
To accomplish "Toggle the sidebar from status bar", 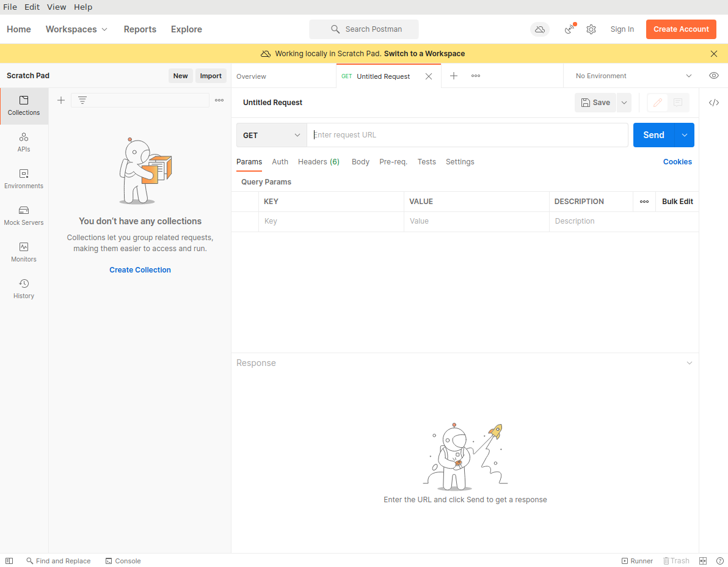I will 9,561.
